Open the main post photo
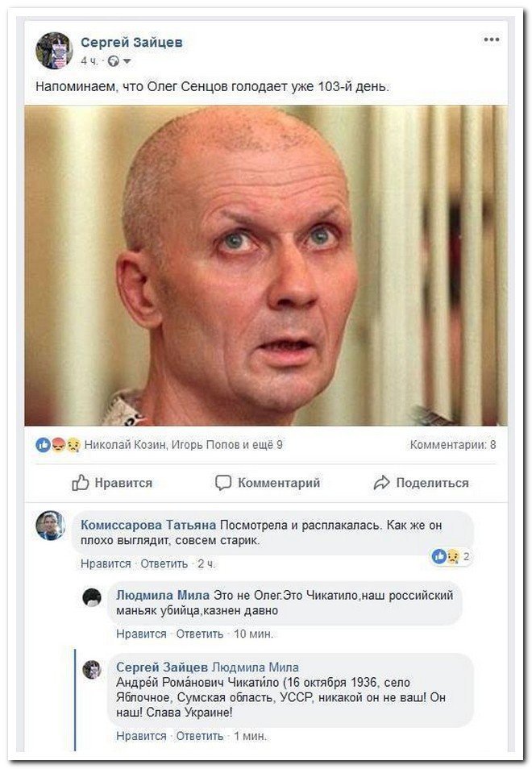The height and width of the screenshot is (769, 532). point(266,266)
